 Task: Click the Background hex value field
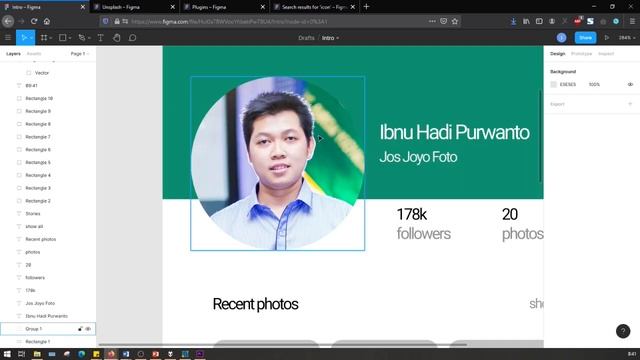point(568,84)
